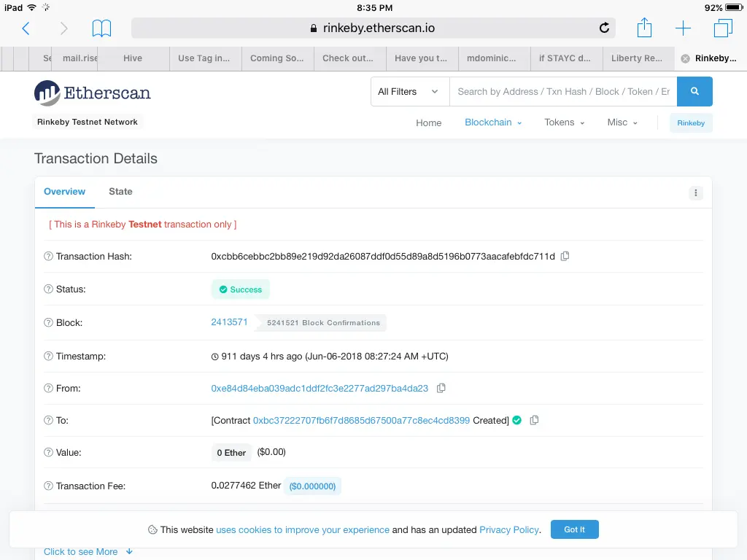Tap the iPad battery indicator
Image resolution: width=747 pixels, height=560 pixels.
tap(734, 7)
